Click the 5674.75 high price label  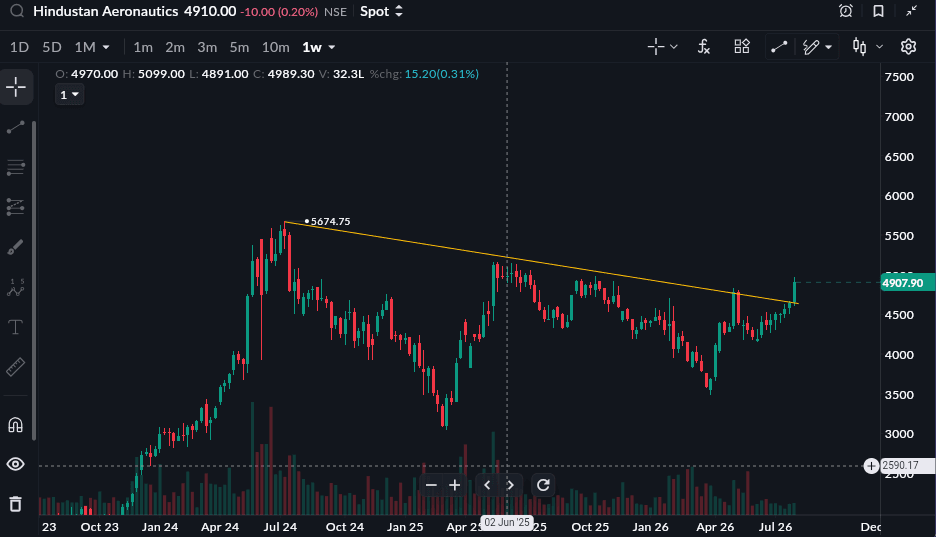(x=331, y=221)
